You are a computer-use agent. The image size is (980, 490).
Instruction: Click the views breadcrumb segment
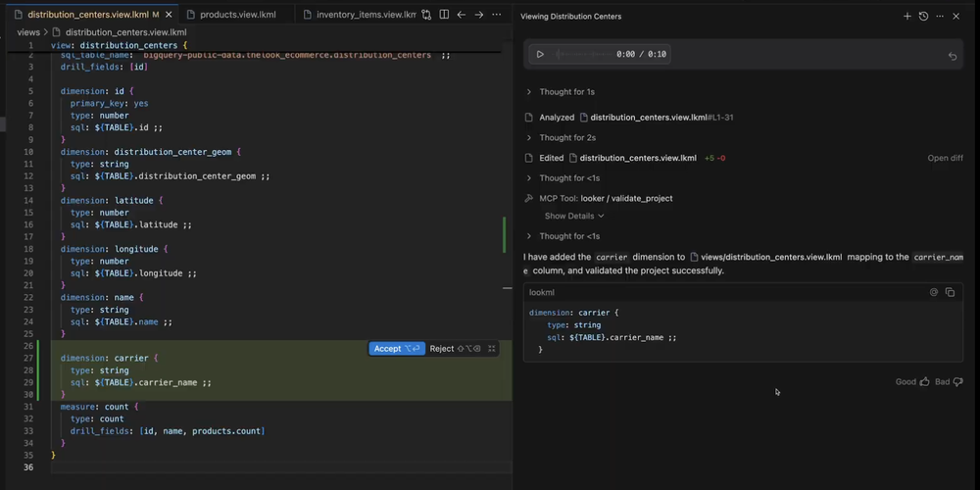(x=28, y=32)
